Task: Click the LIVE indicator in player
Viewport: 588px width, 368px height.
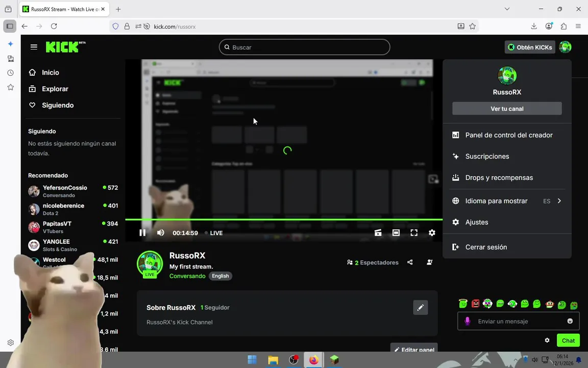Action: [x=214, y=233]
